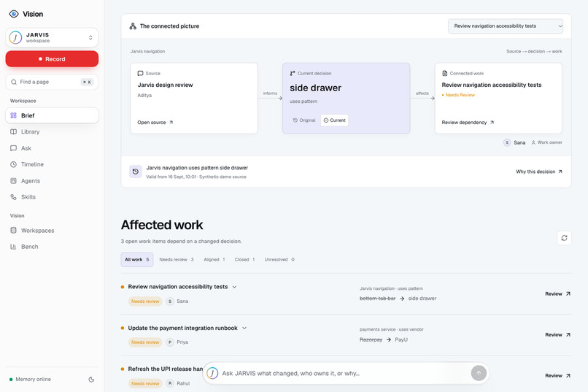
Task: Select the Needs review tab
Action: pyautogui.click(x=177, y=260)
